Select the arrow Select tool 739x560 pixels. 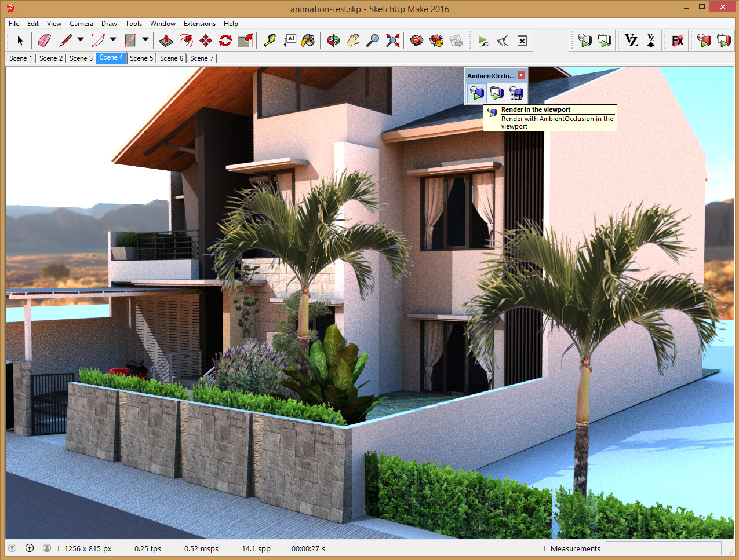click(20, 41)
